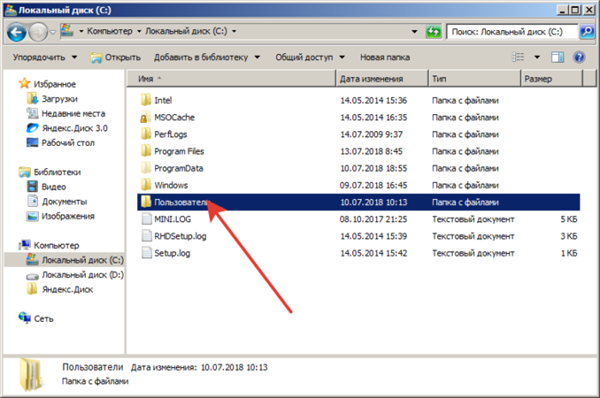Open recent pages dropdown beside Forward button
The image size is (600, 398).
tap(53, 33)
